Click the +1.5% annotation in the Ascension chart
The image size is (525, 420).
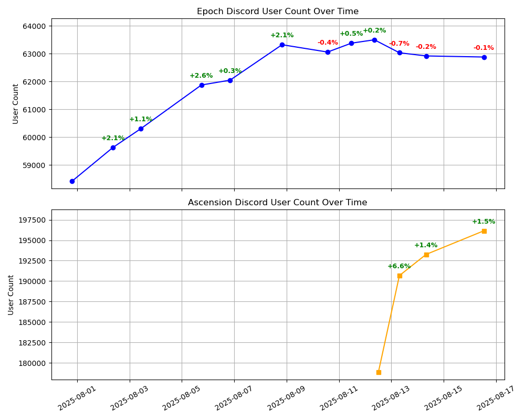coord(484,222)
